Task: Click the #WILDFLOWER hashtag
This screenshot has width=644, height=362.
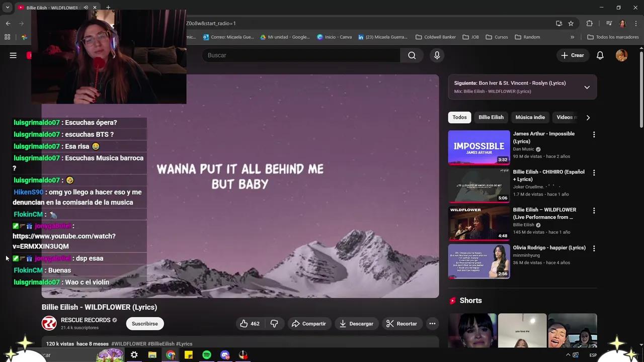Action: pos(129,344)
